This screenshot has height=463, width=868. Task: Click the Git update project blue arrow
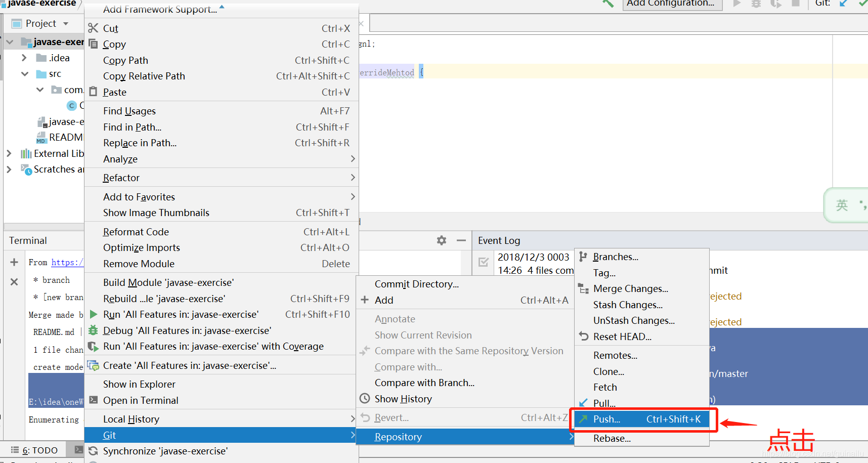tap(844, 3)
